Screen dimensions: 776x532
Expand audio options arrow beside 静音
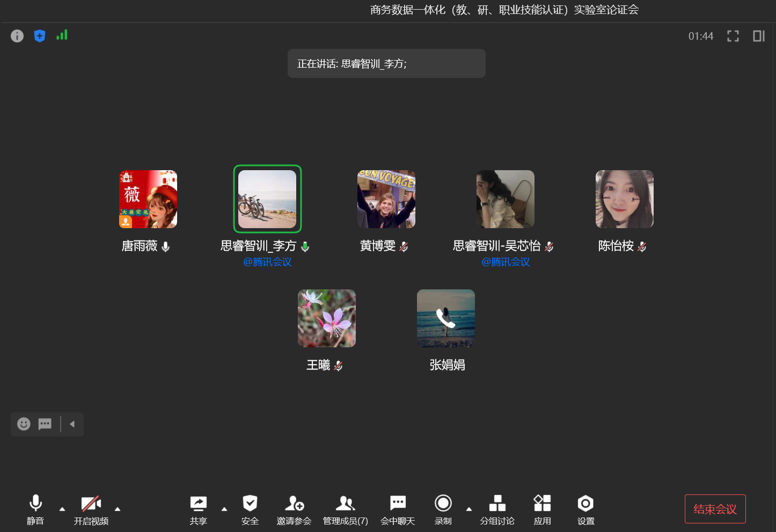pyautogui.click(x=62, y=509)
